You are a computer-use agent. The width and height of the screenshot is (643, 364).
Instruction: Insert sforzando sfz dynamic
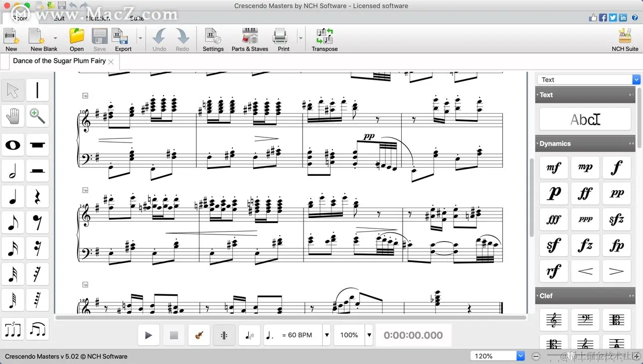click(617, 220)
